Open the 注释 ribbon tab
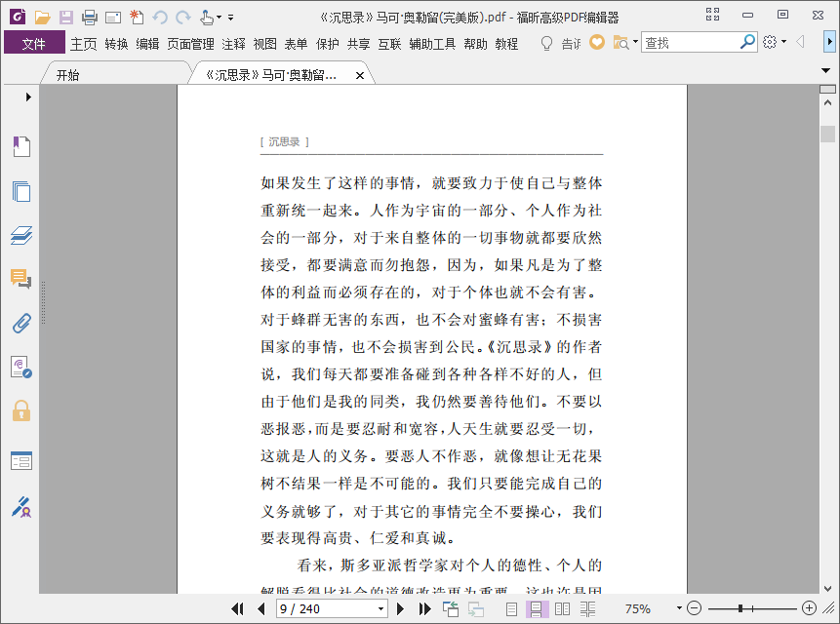Image resolution: width=840 pixels, height=624 pixels. (233, 44)
